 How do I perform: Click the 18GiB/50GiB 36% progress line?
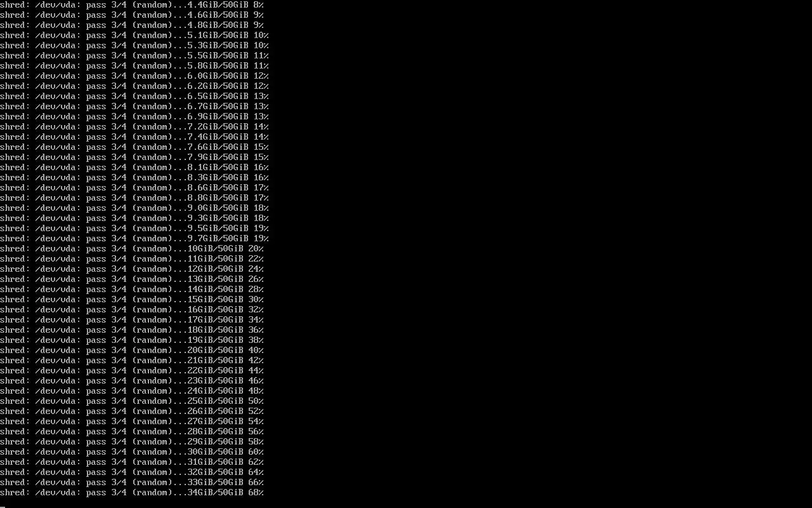click(132, 330)
